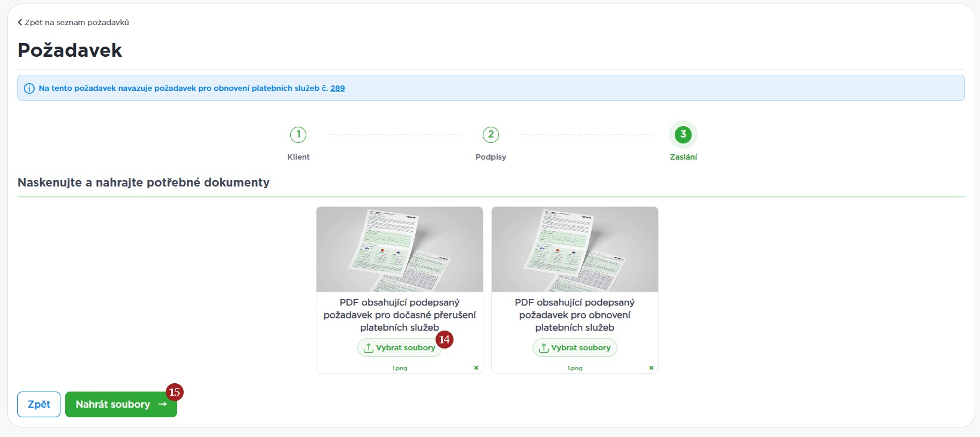Click upload icon in the obnovení card button
Viewport: 980px width, 437px height.
click(543, 348)
